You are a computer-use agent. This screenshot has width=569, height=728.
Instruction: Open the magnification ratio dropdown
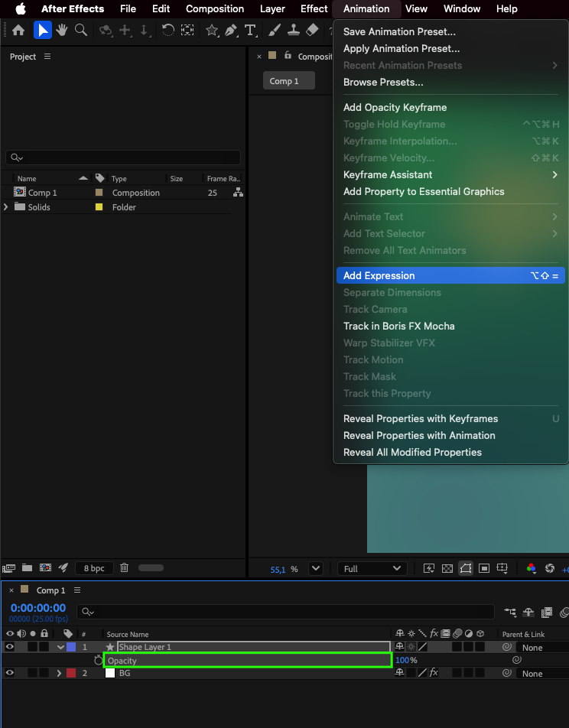[x=316, y=568]
